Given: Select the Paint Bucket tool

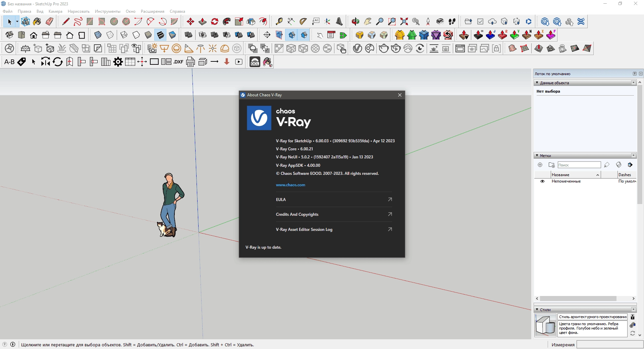Looking at the screenshot, I should (37, 21).
